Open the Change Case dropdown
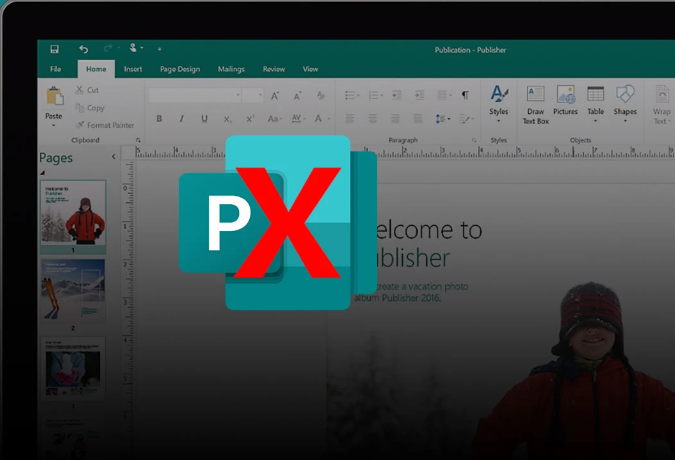Viewport: 675px width, 460px height. point(275,119)
